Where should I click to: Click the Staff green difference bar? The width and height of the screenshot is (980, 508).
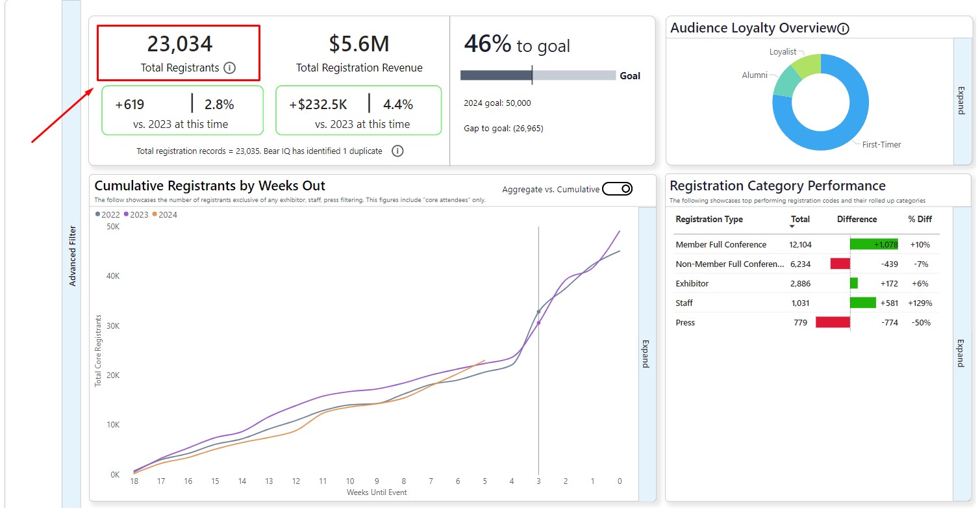[x=863, y=303]
